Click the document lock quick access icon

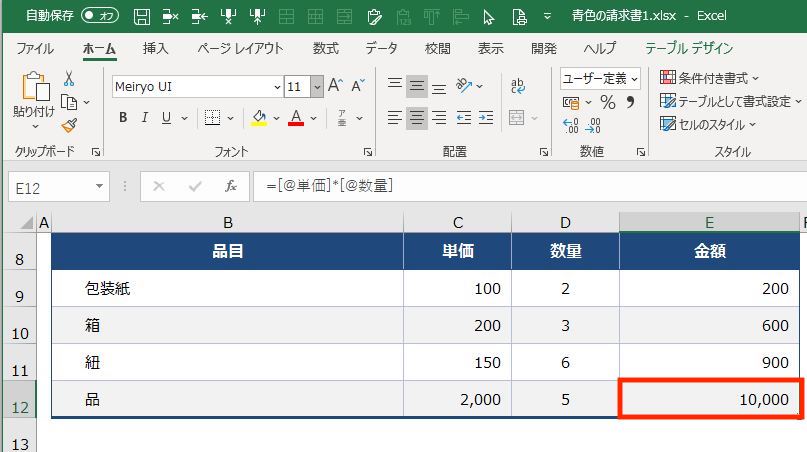(x=519, y=18)
